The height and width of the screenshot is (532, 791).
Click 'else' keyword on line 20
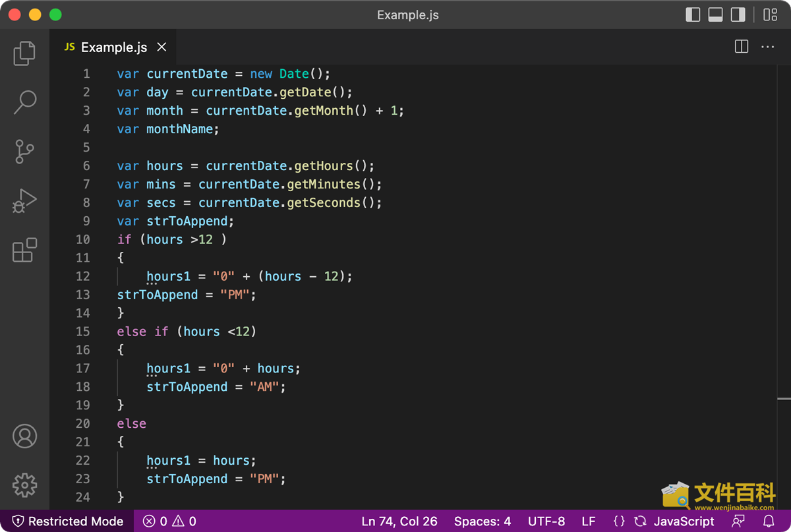pos(132,423)
